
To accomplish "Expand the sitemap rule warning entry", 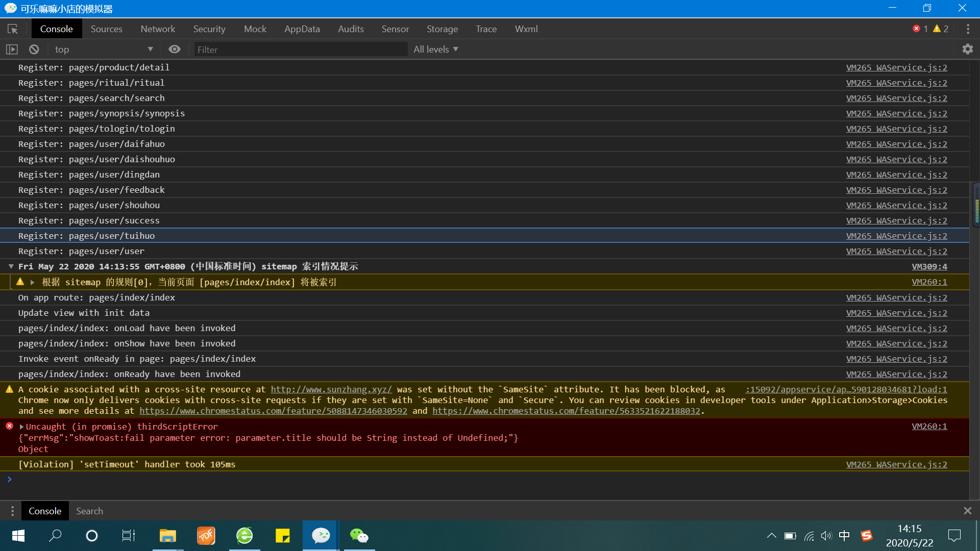I will [32, 282].
